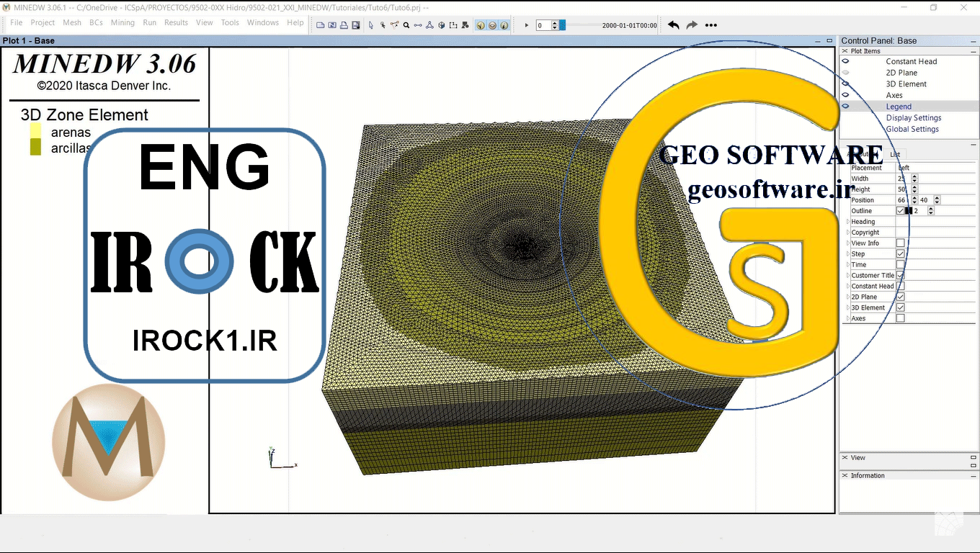The height and width of the screenshot is (553, 980).
Task: Click the new plot toolbar icon
Action: [321, 24]
